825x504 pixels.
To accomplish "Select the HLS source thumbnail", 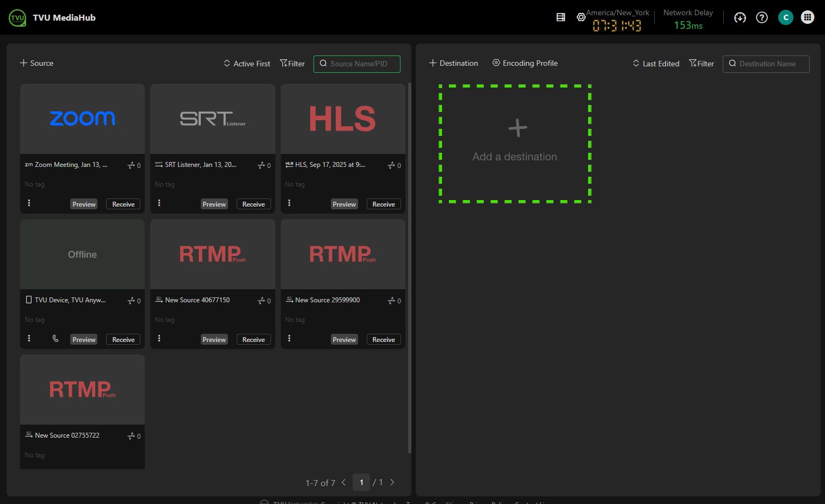I will [343, 119].
